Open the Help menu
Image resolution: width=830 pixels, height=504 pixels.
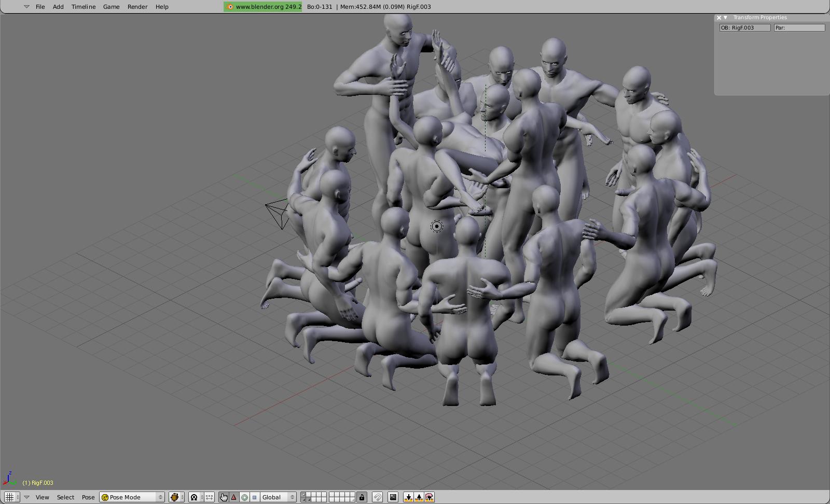pyautogui.click(x=162, y=7)
